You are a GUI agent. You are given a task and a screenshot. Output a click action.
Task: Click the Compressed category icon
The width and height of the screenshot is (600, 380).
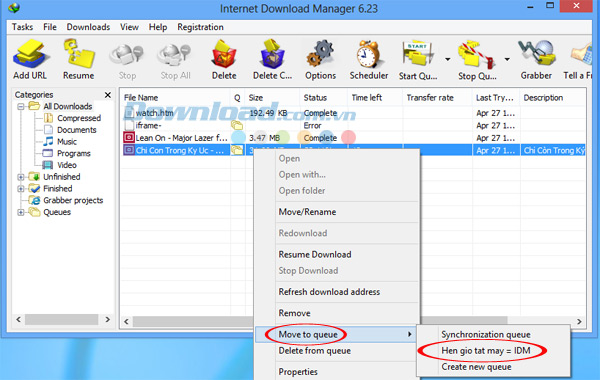(49, 118)
